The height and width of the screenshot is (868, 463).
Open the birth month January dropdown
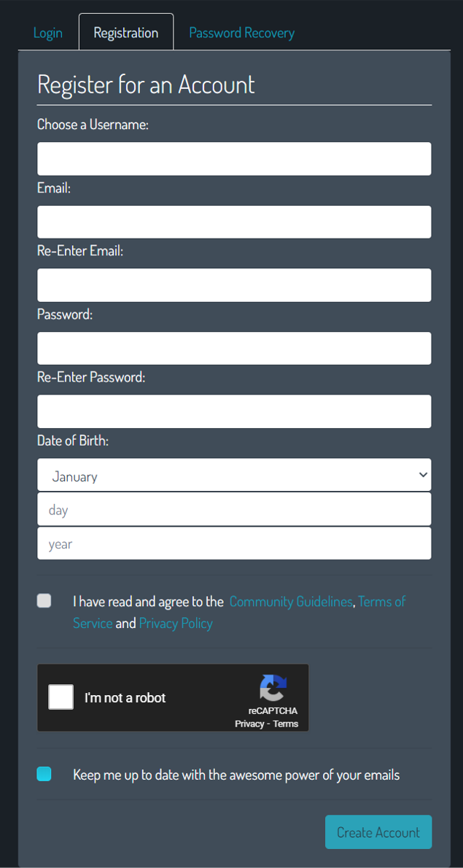point(234,476)
